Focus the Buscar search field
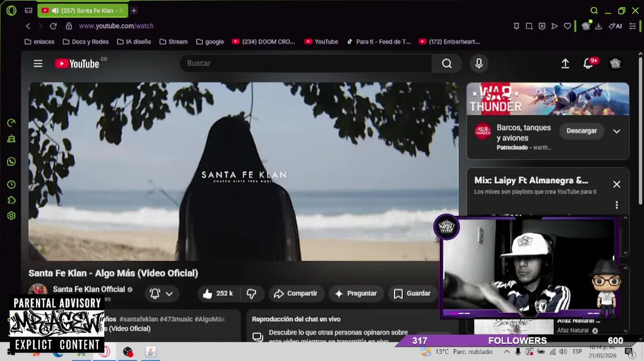The width and height of the screenshot is (644, 361). [x=306, y=63]
